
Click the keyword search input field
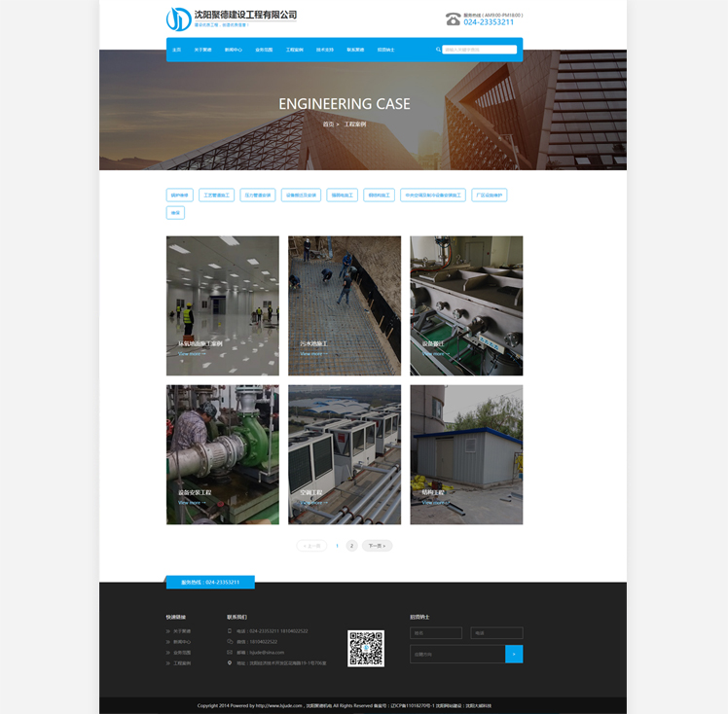[480, 50]
